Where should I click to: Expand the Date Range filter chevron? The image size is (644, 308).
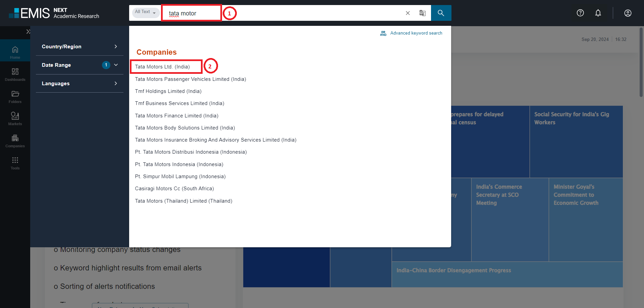coord(116,65)
